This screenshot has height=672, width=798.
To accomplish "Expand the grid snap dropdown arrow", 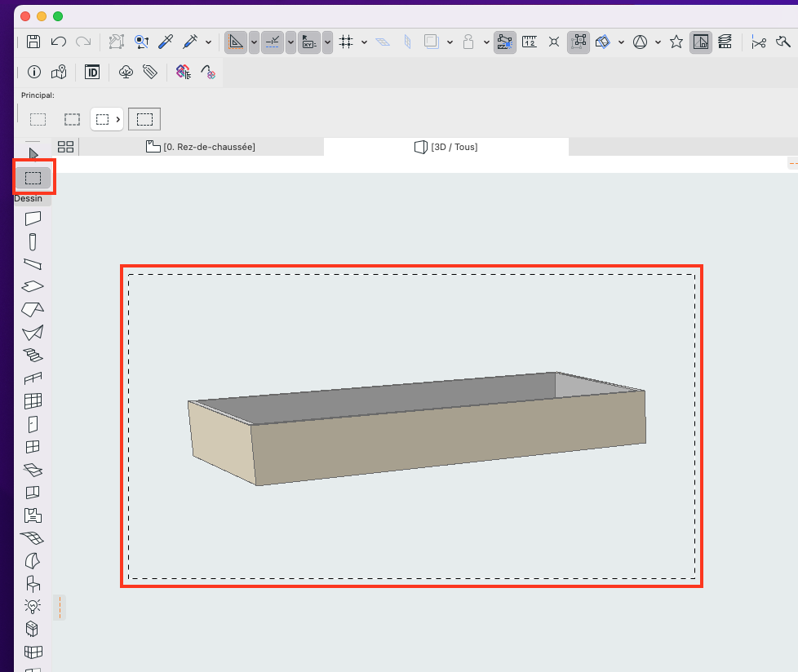I will (365, 42).
